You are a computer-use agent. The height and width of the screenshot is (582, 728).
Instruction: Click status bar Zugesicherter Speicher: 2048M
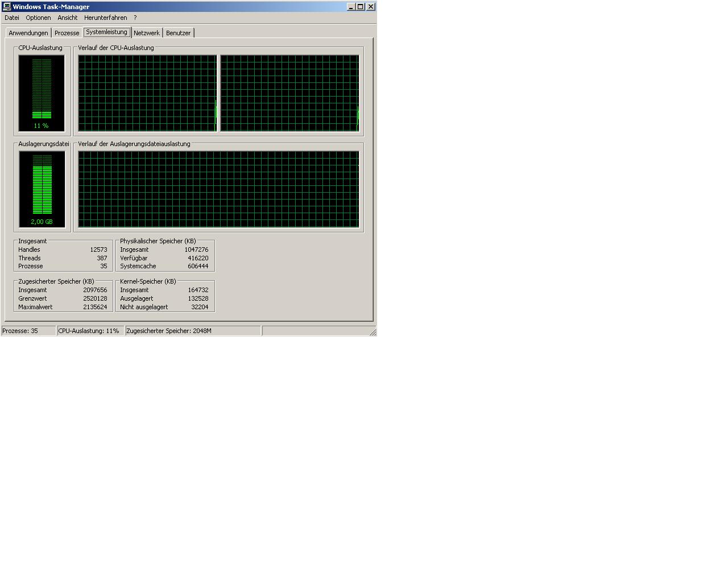pos(169,331)
